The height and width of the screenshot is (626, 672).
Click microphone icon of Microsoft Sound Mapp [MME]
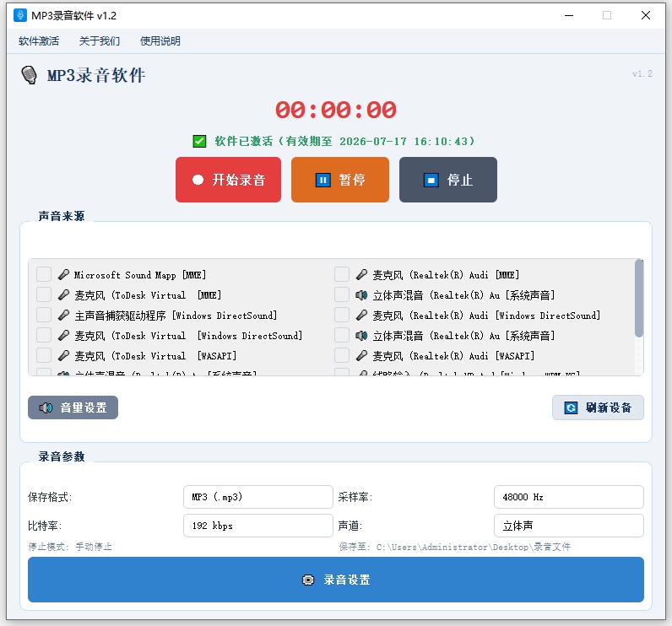coord(63,274)
